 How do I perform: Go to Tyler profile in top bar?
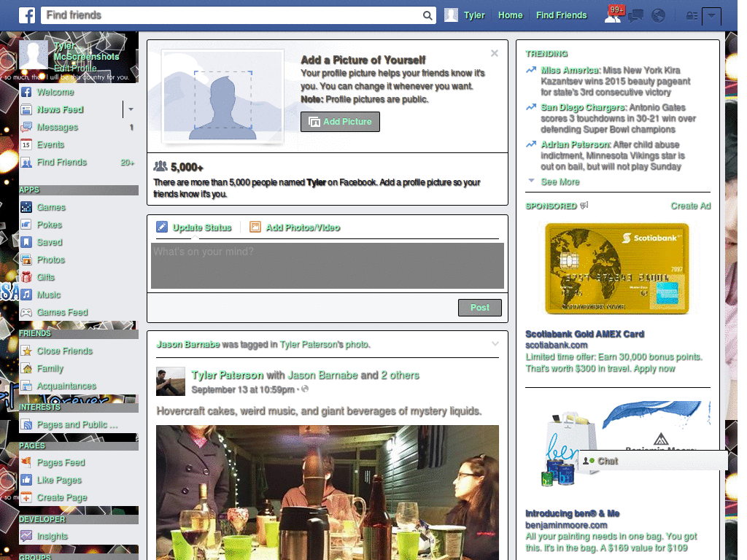click(x=474, y=15)
